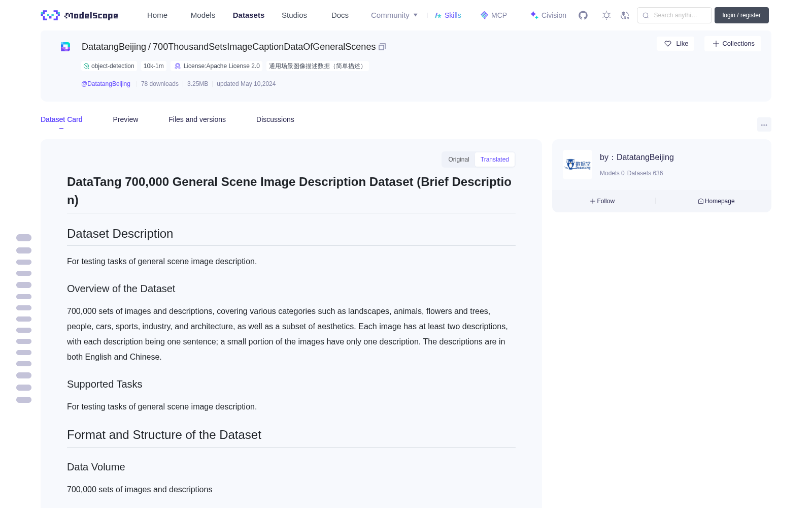
Task: Click "700,000 sets of images and descriptions" line
Action: click(x=140, y=489)
